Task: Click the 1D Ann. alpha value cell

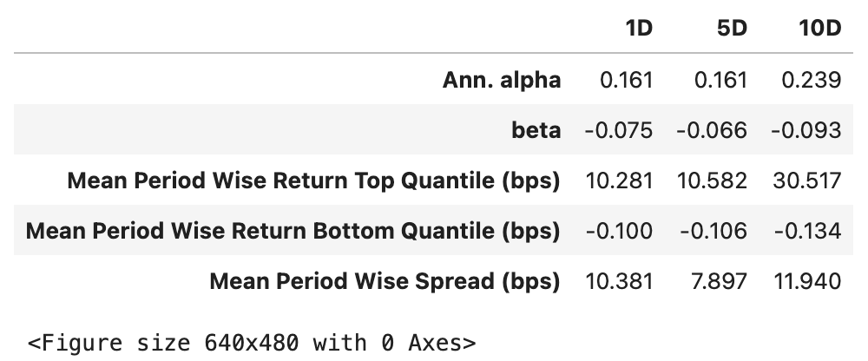Action: [x=626, y=81]
